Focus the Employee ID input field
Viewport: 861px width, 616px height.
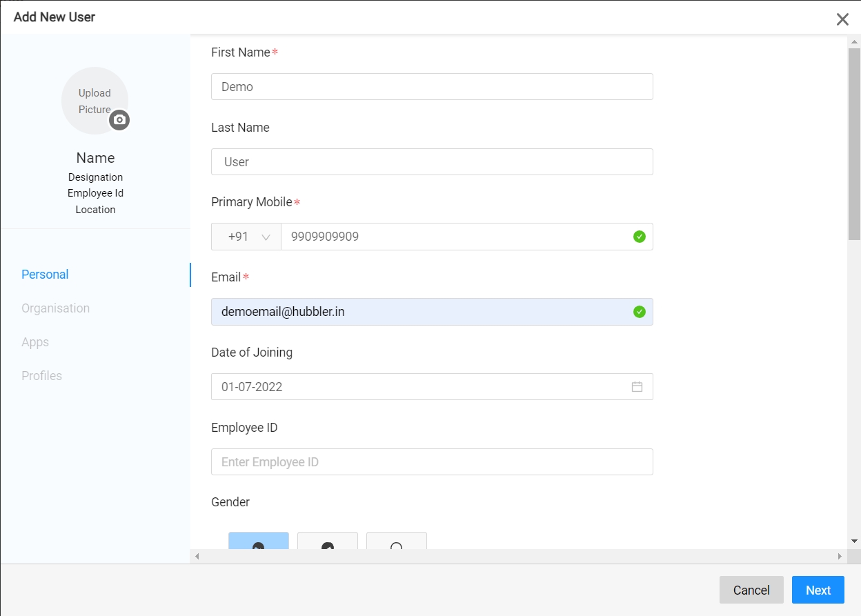(x=432, y=462)
